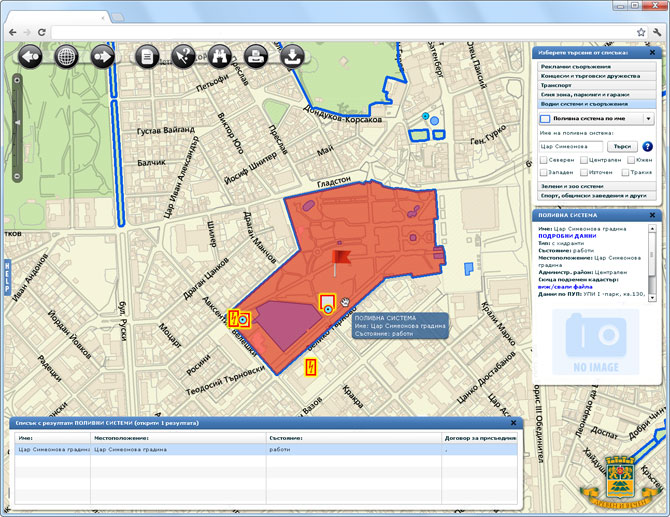Click the vertical HELP tab on left
The image size is (670, 517).
7,277
